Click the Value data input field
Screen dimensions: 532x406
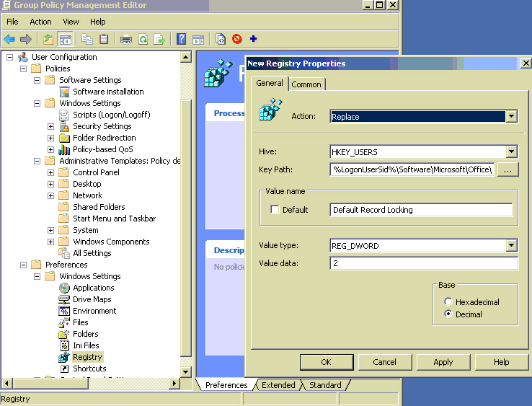(423, 263)
